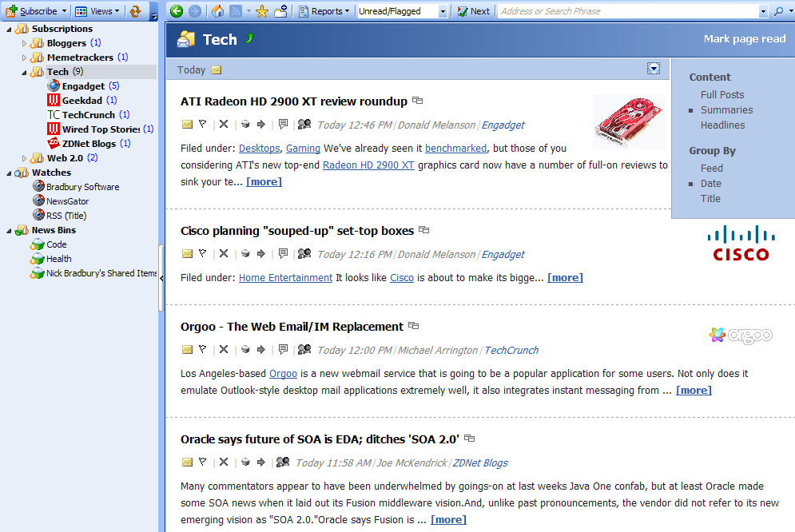Click the new-window icon beside the Oracle headline

[470, 439]
